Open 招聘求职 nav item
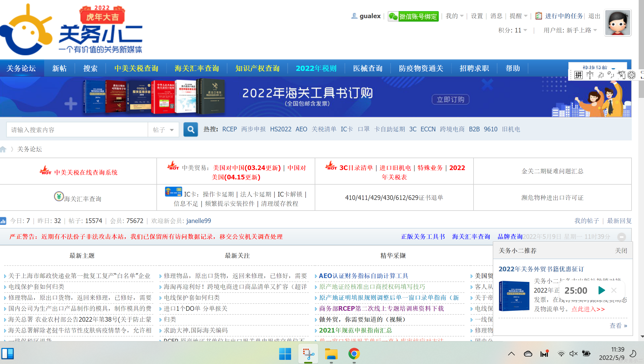The width and height of the screenshot is (644, 364). (x=474, y=68)
